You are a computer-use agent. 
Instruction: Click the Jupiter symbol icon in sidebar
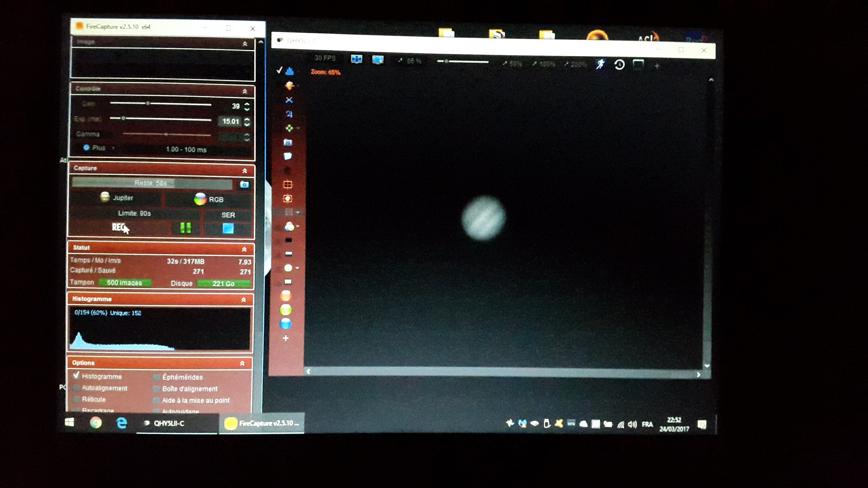pos(289,114)
